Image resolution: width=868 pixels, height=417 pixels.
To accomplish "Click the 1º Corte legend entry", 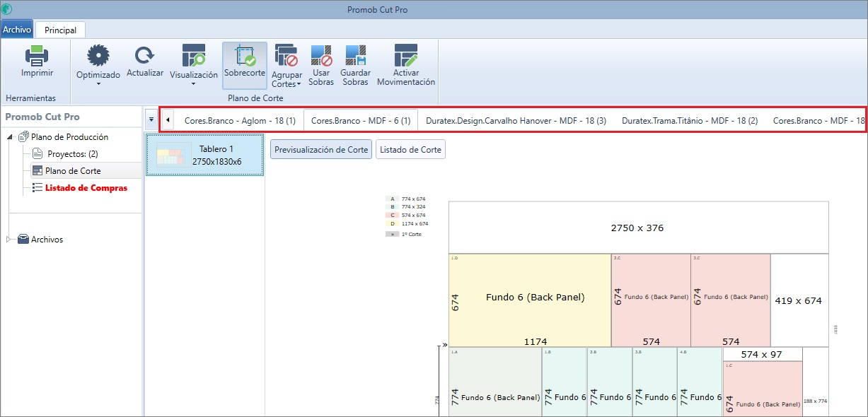I will pos(405,234).
